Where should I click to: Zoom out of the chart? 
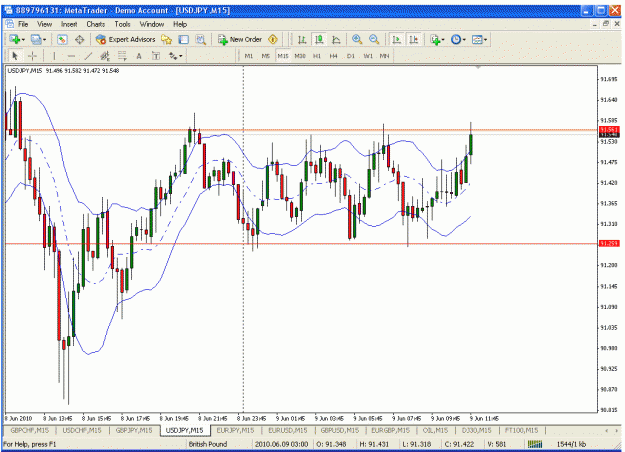[374, 39]
